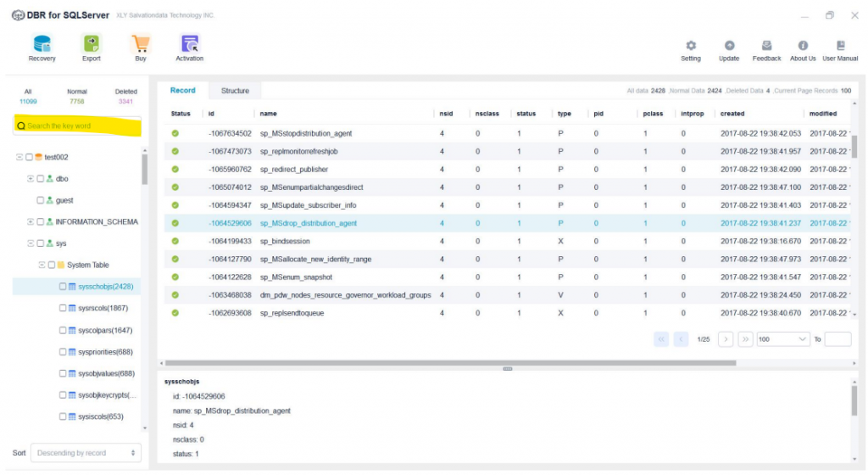The image size is (868, 475).
Task: Open Setting gear icon
Action: point(690,46)
